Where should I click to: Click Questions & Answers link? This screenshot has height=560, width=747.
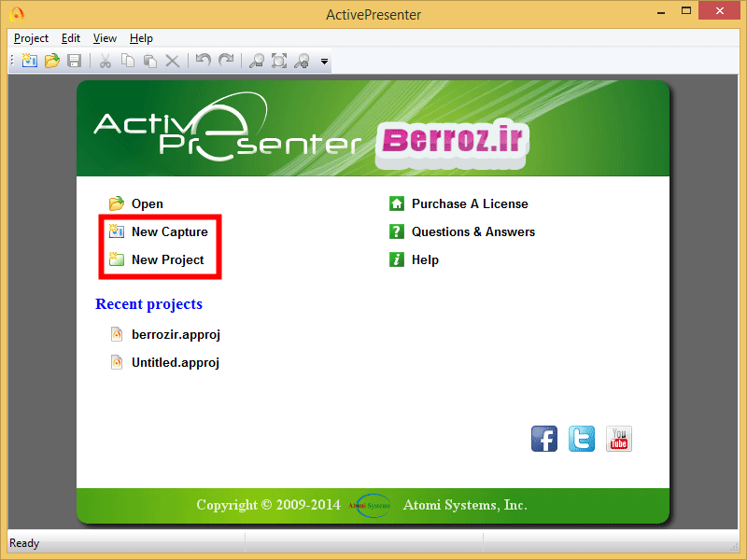point(473,231)
